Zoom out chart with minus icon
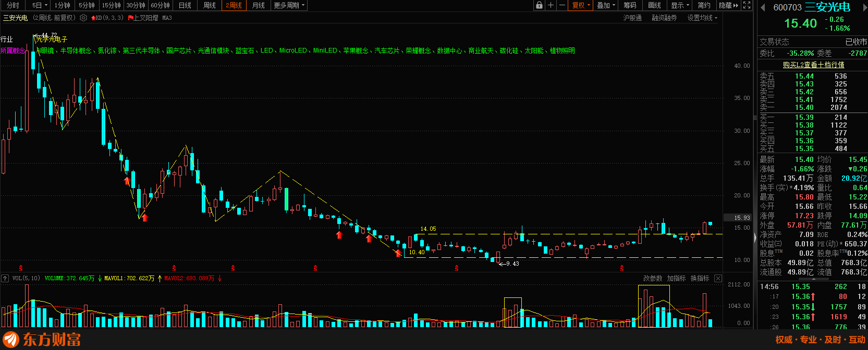Screen dimensions: 868x350 tap(562, 5)
